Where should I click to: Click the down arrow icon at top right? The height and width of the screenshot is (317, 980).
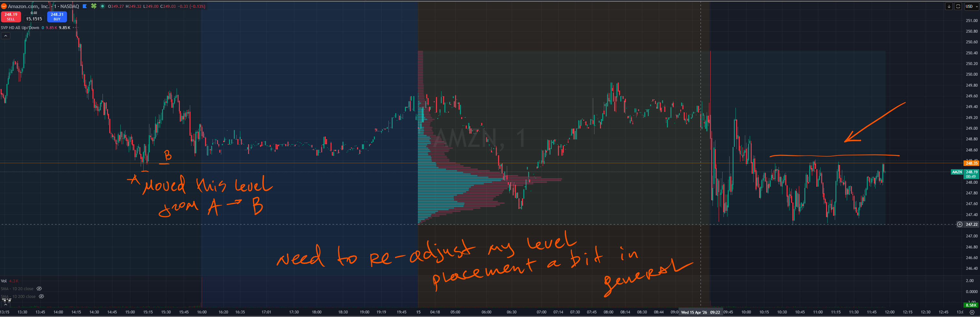[949, 6]
